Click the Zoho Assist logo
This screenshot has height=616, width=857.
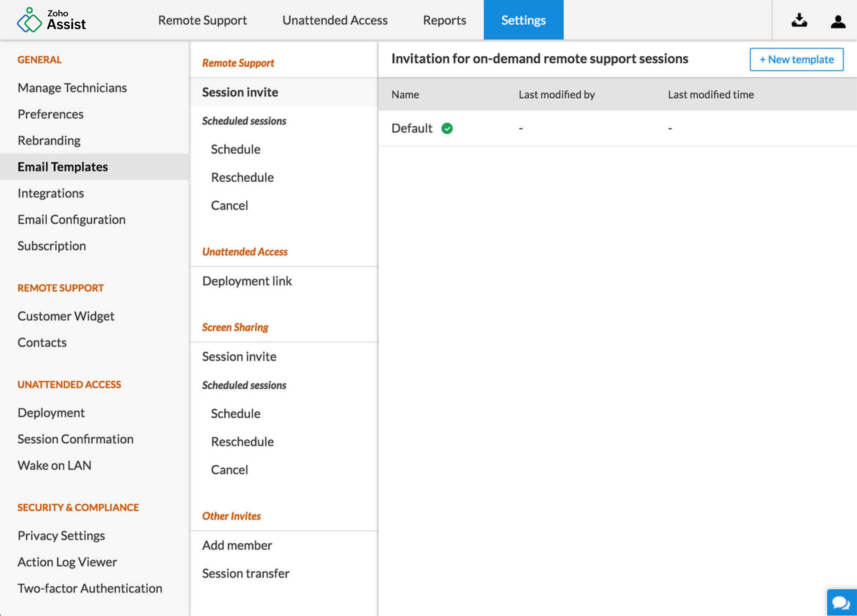click(51, 20)
